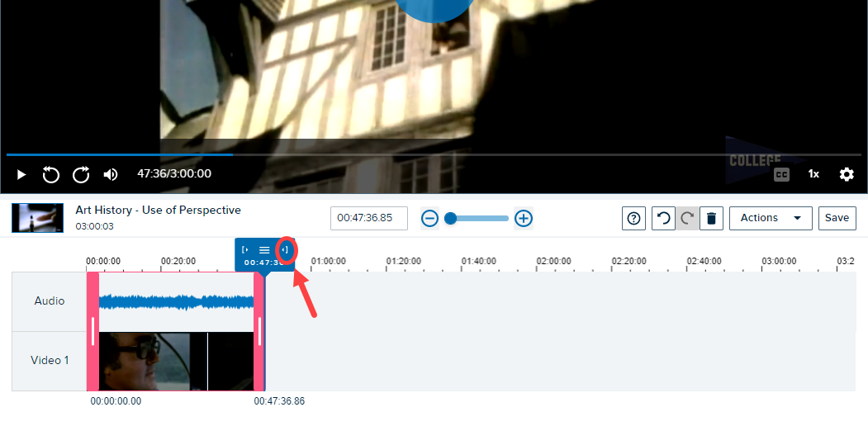The width and height of the screenshot is (868, 426).
Task: Click the 03:00:03 duration text
Action: coord(95,226)
